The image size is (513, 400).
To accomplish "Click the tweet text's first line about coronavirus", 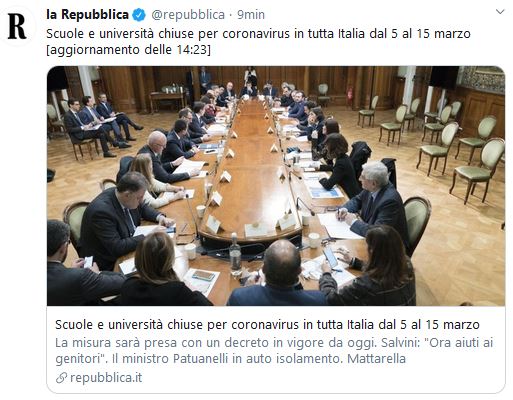I will (258, 34).
